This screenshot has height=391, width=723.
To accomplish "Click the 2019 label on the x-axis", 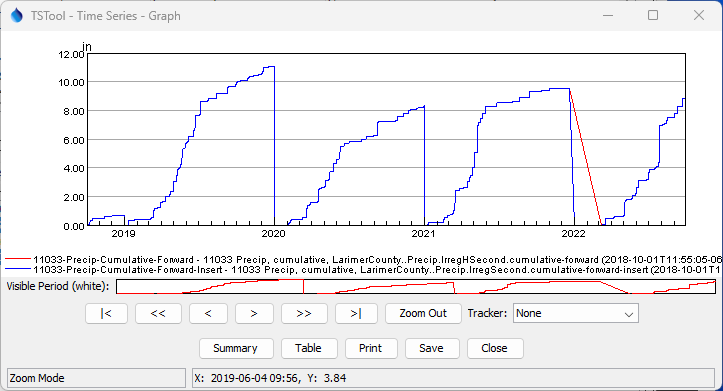I will click(x=124, y=234).
